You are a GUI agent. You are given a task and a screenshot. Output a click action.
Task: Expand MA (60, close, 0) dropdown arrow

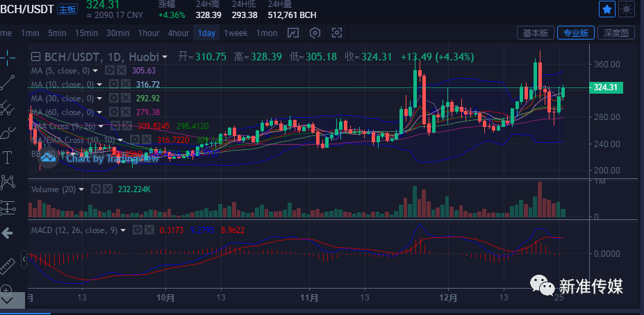(x=99, y=112)
